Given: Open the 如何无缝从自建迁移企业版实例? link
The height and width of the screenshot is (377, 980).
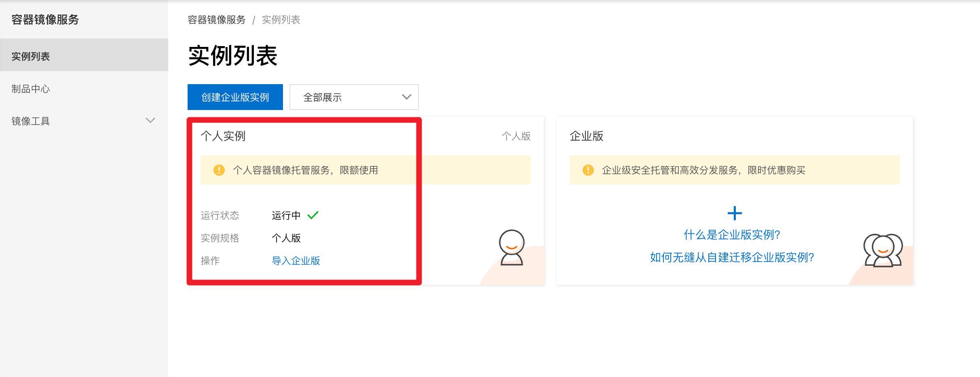Looking at the screenshot, I should [732, 257].
